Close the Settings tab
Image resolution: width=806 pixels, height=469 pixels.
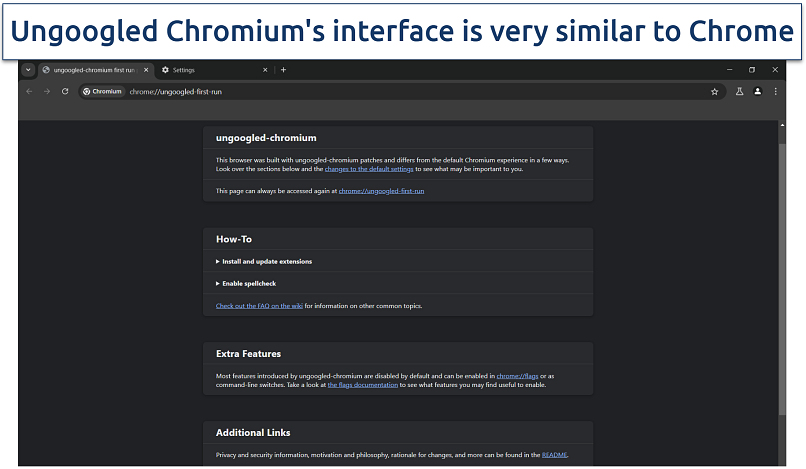pos(266,70)
